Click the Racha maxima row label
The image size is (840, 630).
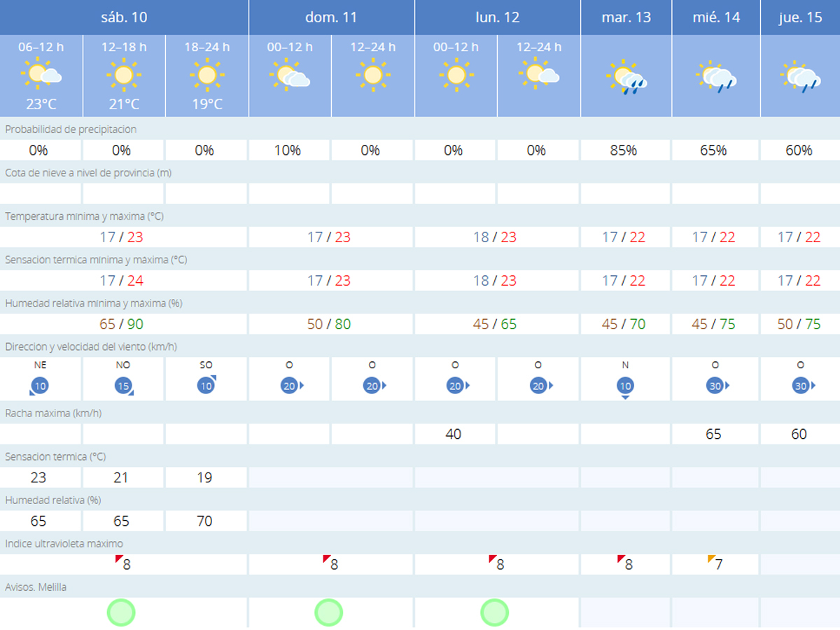[x=53, y=413]
